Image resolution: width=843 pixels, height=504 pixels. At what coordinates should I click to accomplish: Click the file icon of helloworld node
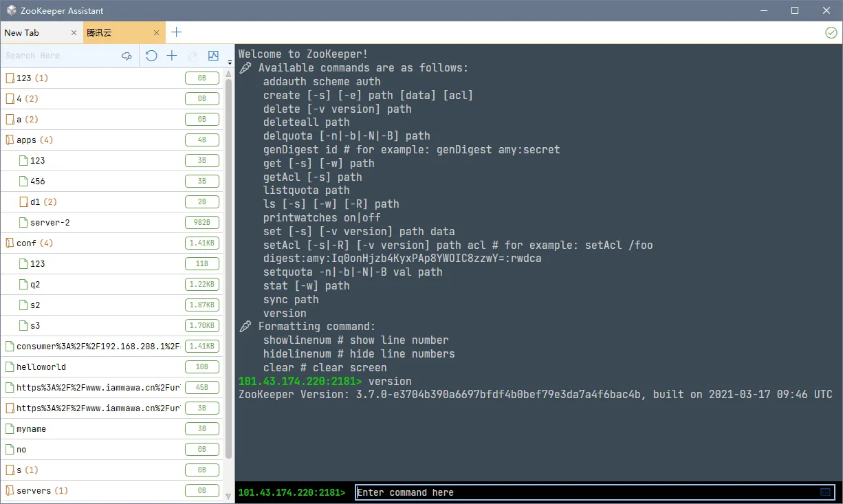tap(10, 367)
